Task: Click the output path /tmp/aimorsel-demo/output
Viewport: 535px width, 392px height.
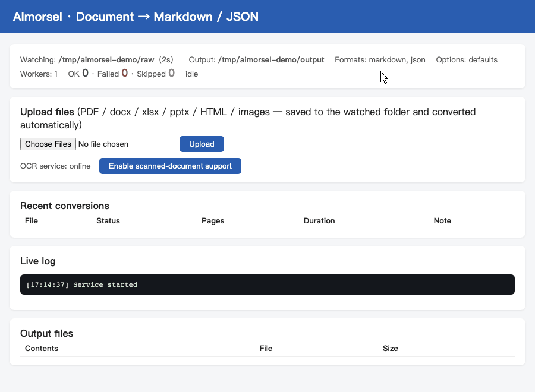Action: coord(271,60)
